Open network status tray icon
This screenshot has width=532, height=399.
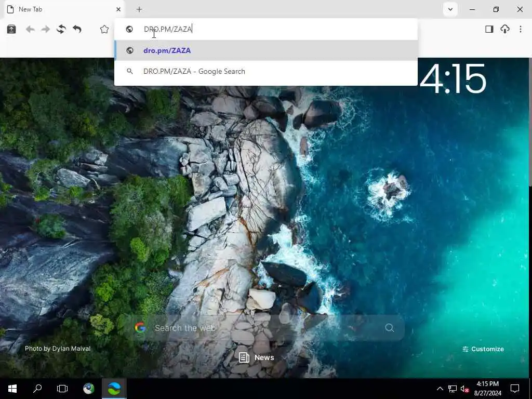click(453, 389)
